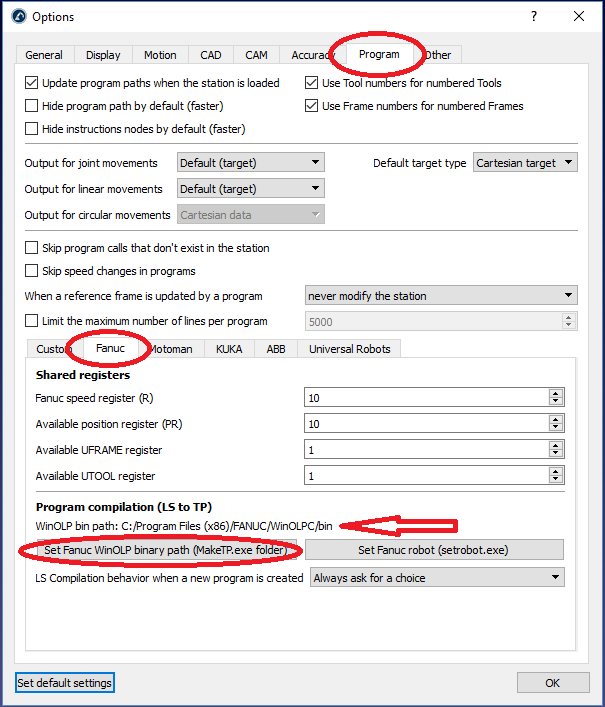The image size is (605, 707).
Task: Increase Fanuc speed register value
Action: point(556,394)
